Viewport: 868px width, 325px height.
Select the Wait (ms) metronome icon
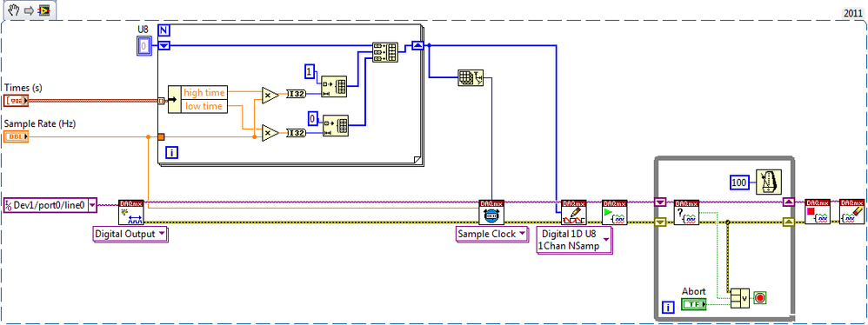[768, 182]
